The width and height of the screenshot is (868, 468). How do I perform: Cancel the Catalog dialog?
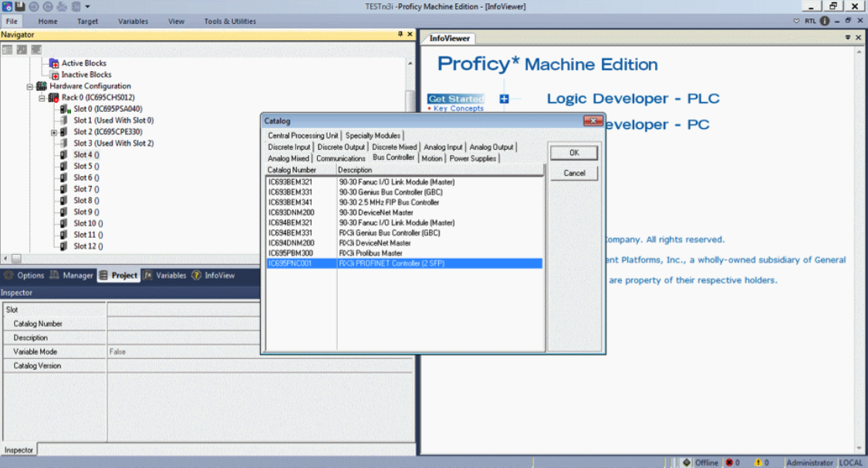tap(574, 173)
